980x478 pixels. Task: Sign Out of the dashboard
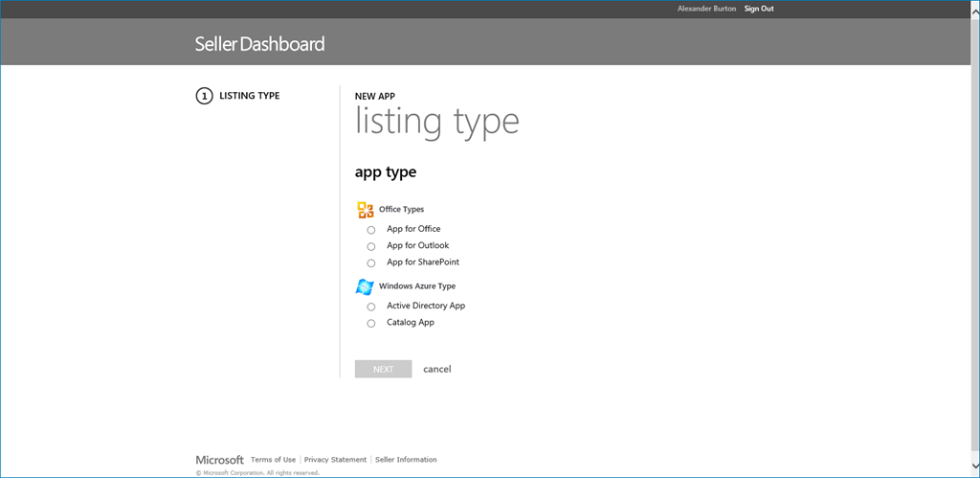(759, 9)
